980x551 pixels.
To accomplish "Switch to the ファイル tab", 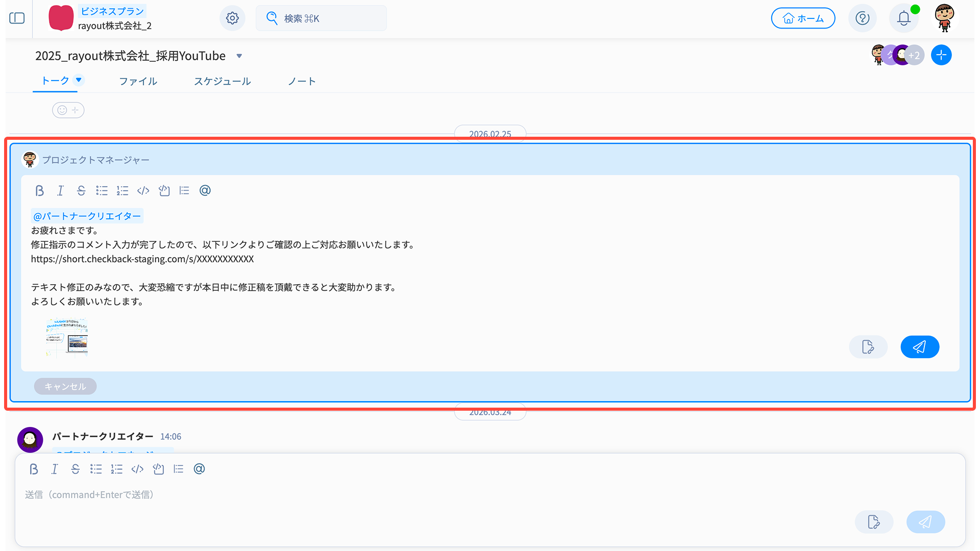I will (x=138, y=81).
